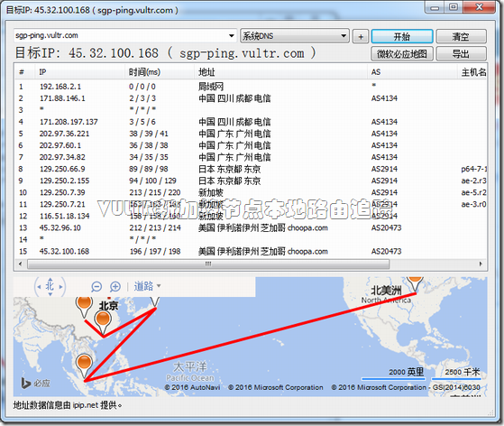The height and width of the screenshot is (426, 504).
Task: Click the 局域网 address cell
Action: 211,87
